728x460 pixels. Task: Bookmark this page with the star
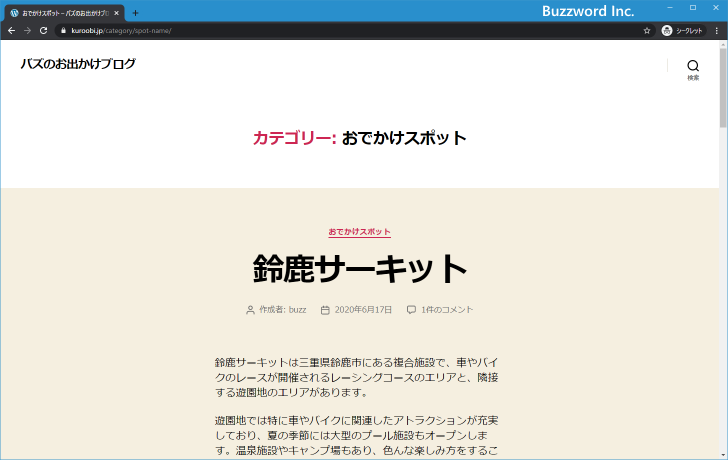click(647, 31)
